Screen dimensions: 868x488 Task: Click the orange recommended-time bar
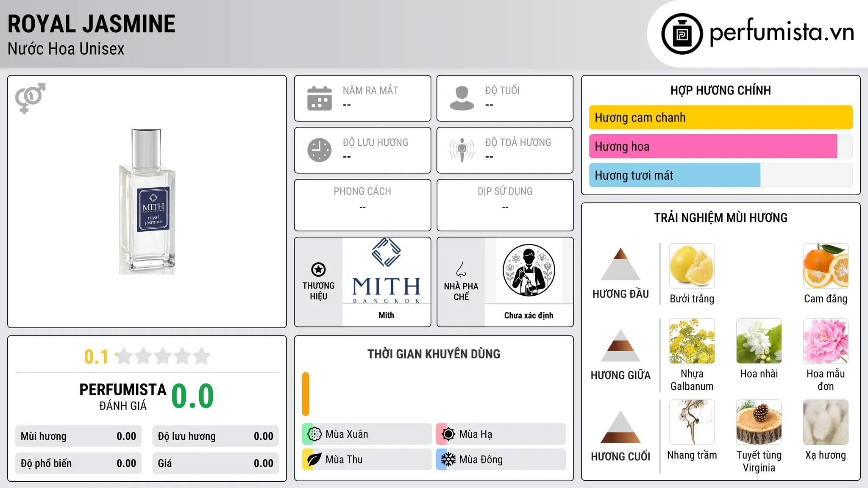306,394
